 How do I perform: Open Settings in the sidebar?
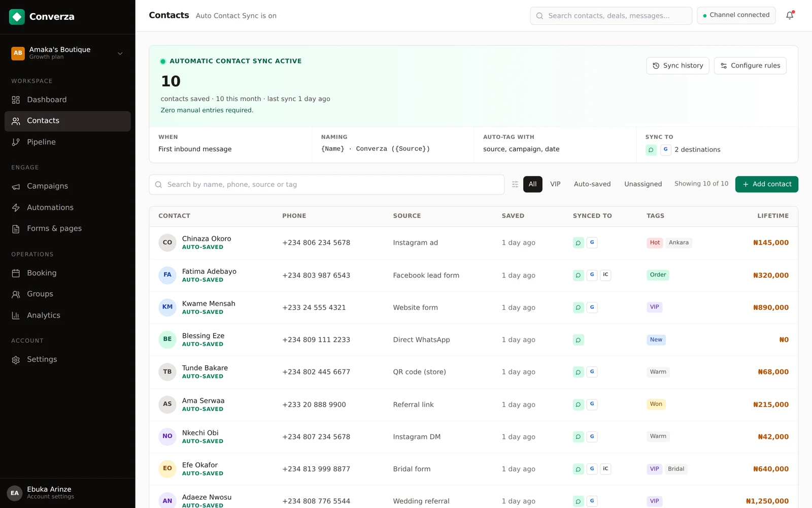(67, 360)
